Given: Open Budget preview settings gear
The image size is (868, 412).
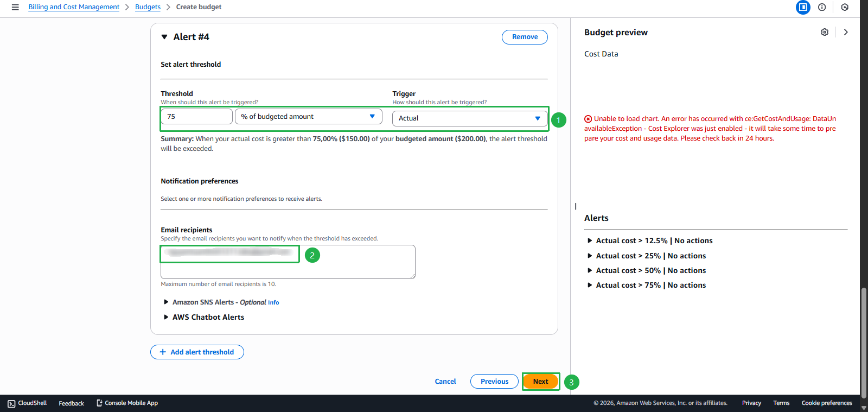Looking at the screenshot, I should click(x=825, y=32).
